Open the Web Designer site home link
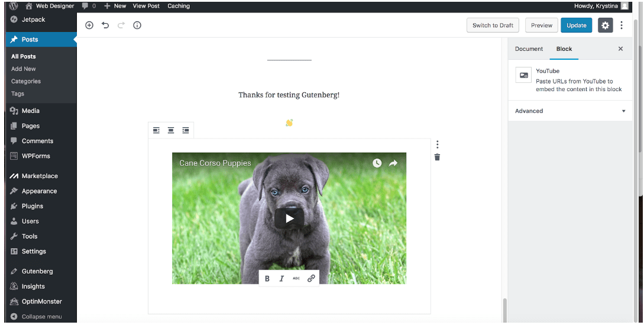 click(50, 6)
